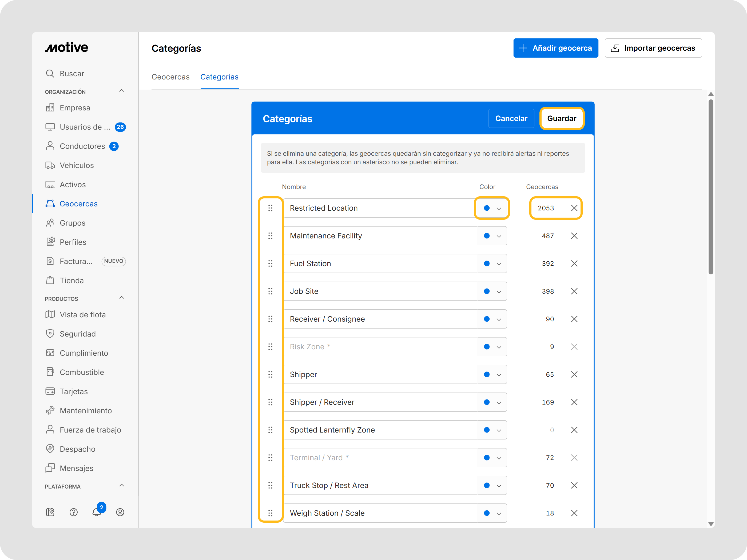Click Importar geocercas button
Viewport: 747px width, 560px height.
pos(653,48)
